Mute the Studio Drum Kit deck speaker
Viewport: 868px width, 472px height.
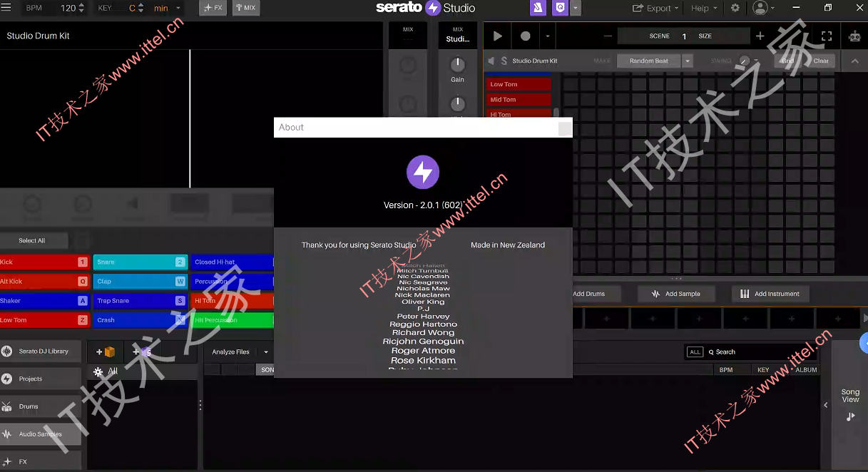(491, 61)
